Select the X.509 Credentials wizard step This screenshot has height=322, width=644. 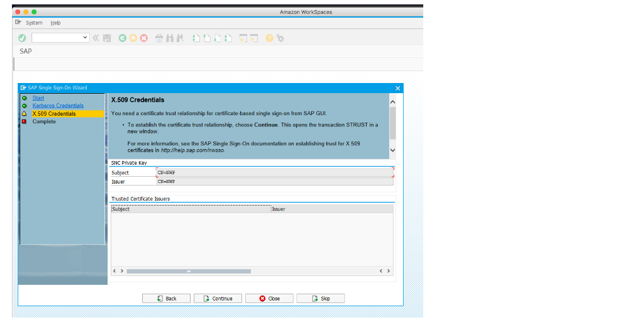(x=54, y=113)
